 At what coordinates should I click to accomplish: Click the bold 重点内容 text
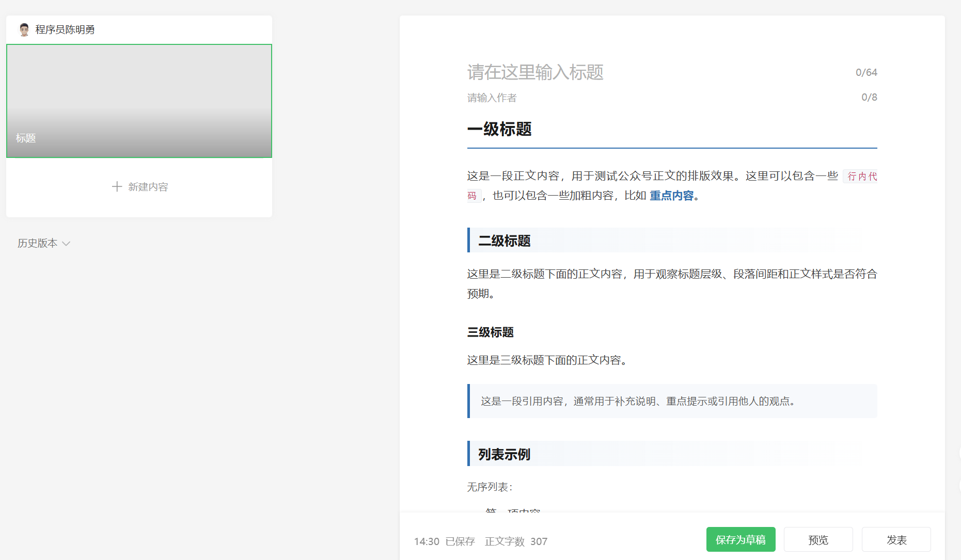(671, 196)
